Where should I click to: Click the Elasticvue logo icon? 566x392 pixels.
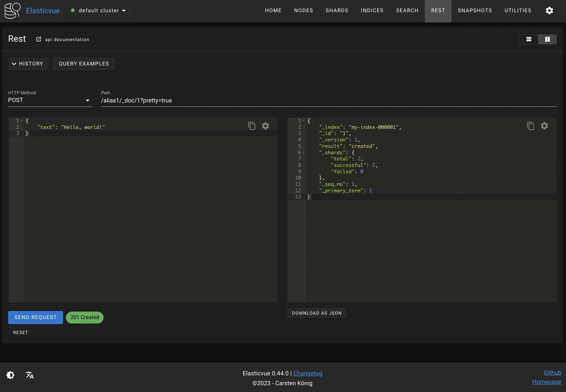13,11
